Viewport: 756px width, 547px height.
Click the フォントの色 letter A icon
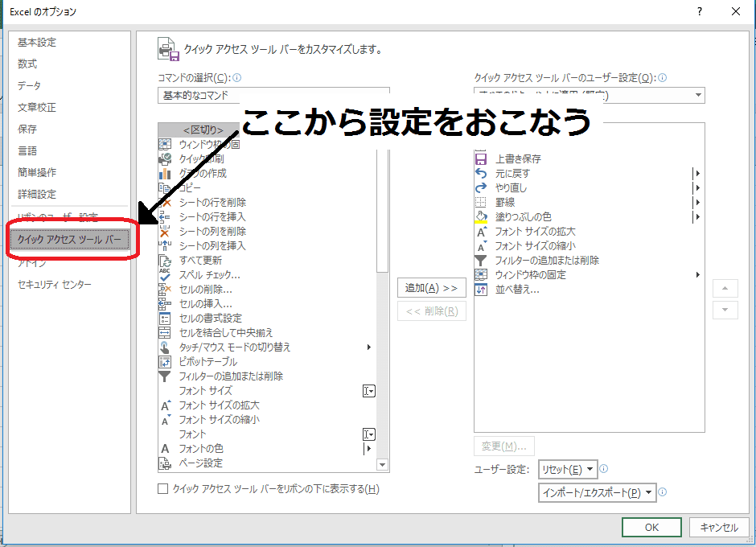point(165,449)
